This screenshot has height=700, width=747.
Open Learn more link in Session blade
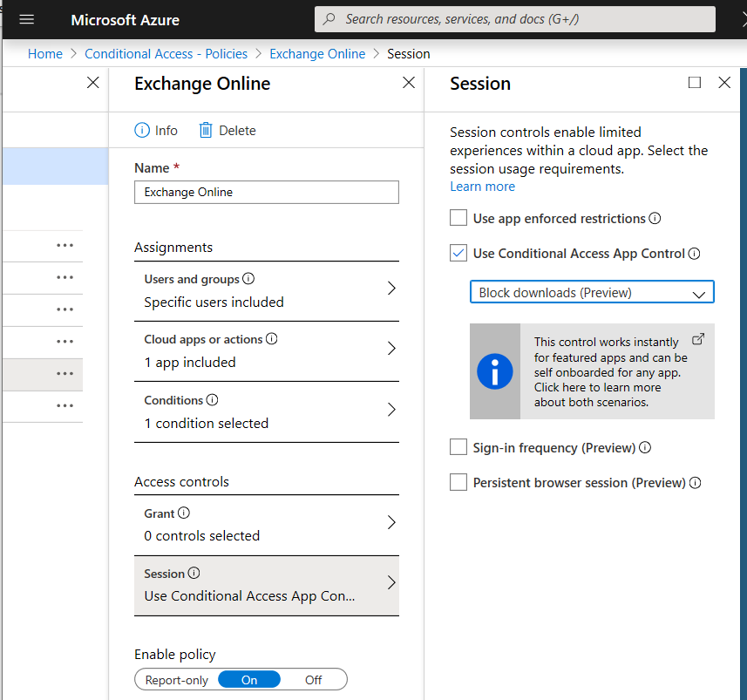click(483, 187)
